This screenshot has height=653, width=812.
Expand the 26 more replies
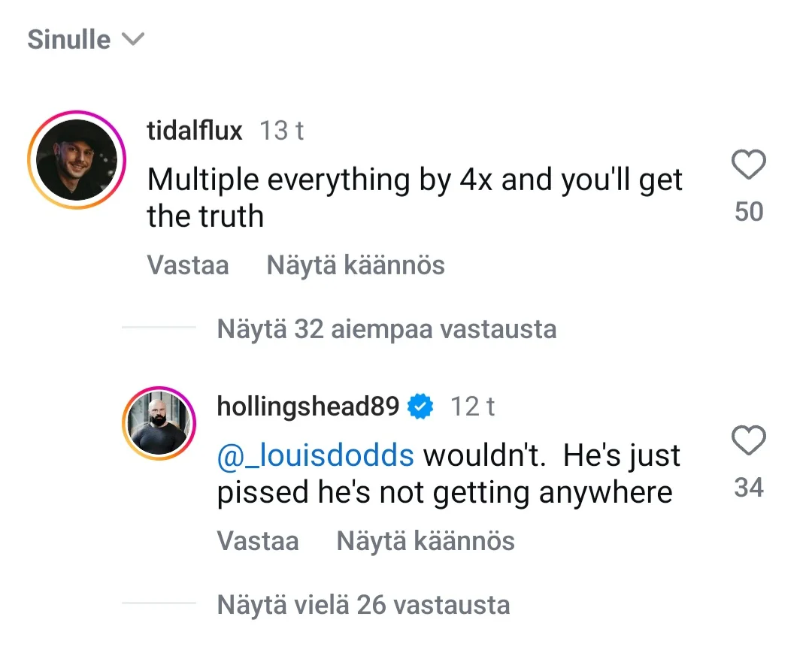tap(363, 605)
